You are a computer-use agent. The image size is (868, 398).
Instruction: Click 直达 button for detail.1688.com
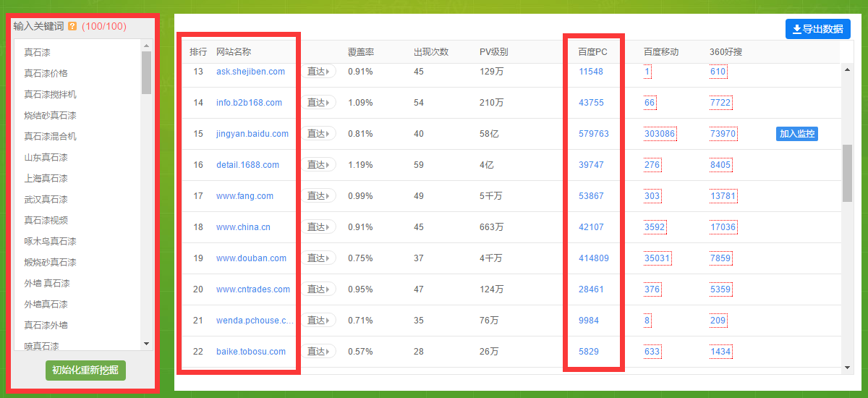[318, 165]
